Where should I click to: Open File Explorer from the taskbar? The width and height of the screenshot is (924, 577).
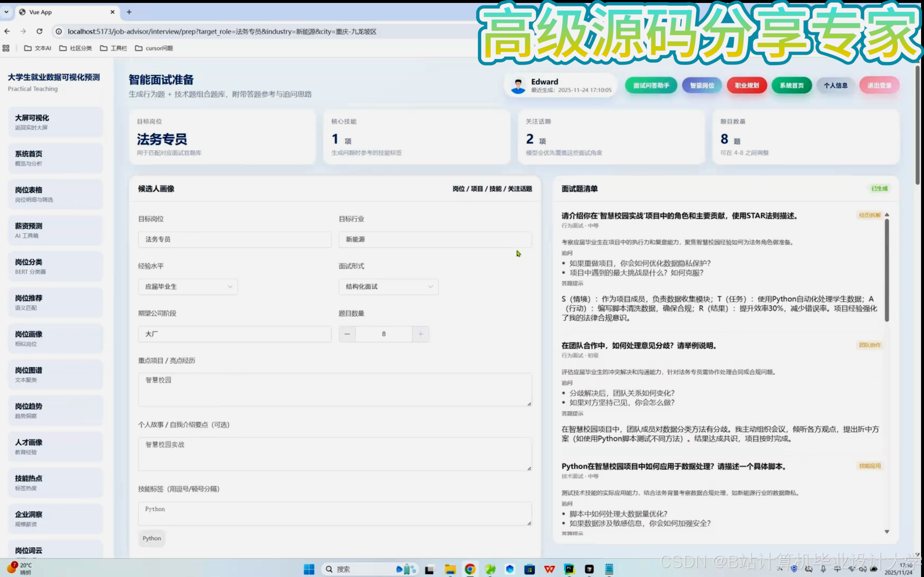(450, 569)
